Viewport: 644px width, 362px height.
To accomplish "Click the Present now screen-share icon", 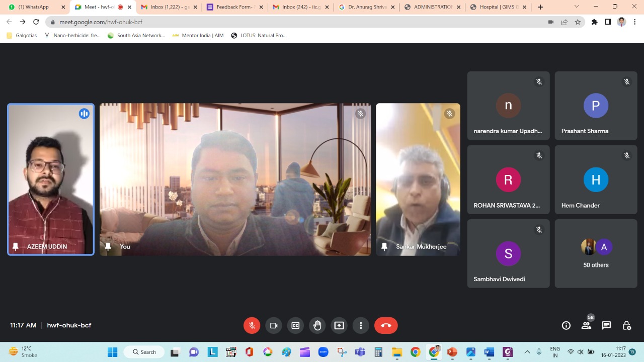I will point(339,325).
